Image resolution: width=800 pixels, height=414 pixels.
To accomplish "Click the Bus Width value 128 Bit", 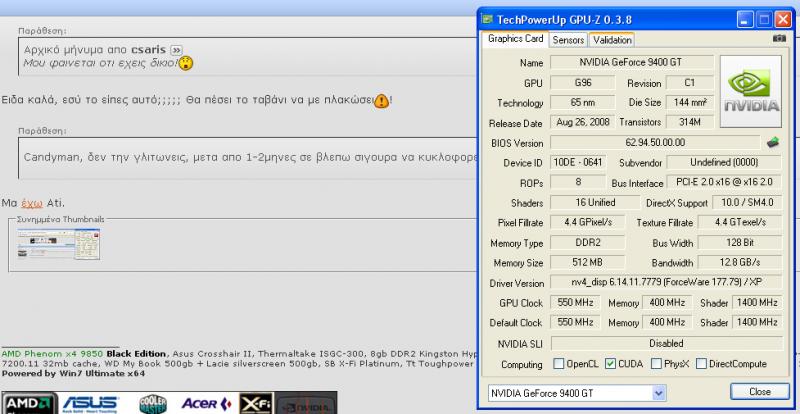I will (x=740, y=242).
